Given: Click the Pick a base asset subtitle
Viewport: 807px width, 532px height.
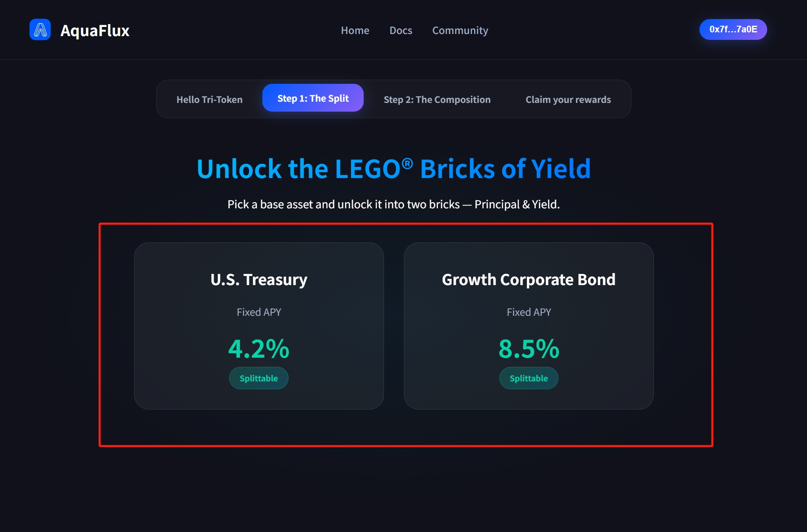Looking at the screenshot, I should pos(394,204).
